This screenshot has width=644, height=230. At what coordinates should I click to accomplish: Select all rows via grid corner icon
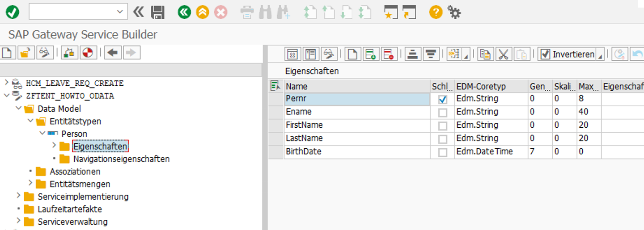[x=275, y=86]
